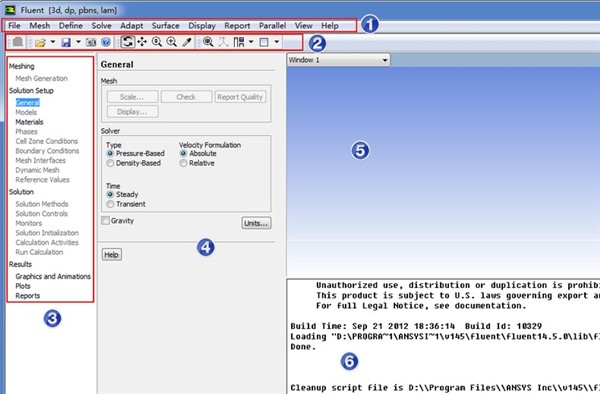The image size is (600, 394).
Task: Click the Help button in General panel
Action: pos(112,254)
